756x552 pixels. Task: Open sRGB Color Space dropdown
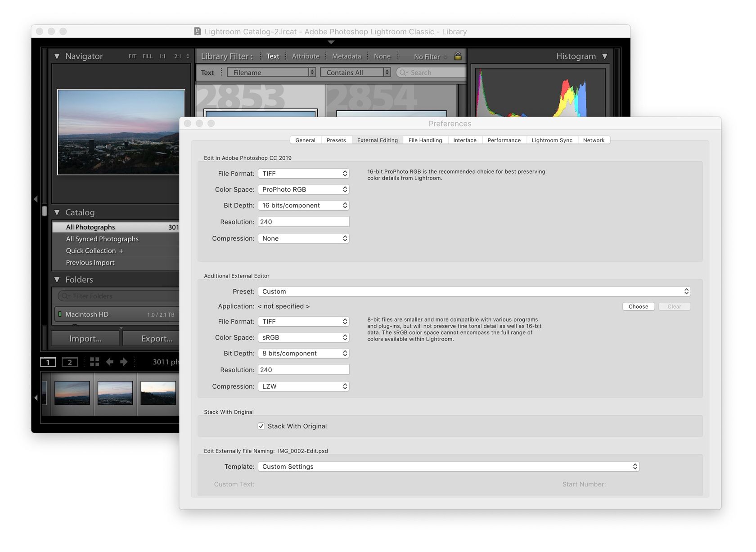coord(304,337)
